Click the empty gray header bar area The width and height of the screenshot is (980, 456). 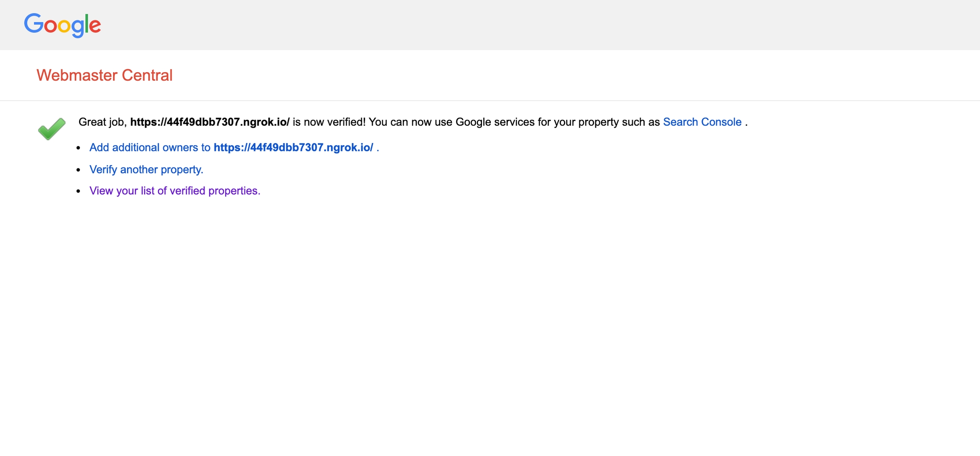[510, 25]
